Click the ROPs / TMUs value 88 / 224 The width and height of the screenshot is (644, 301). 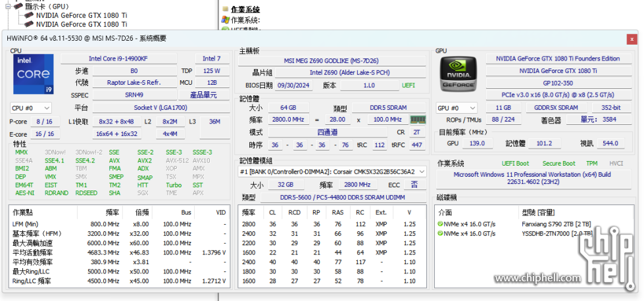[503, 120]
